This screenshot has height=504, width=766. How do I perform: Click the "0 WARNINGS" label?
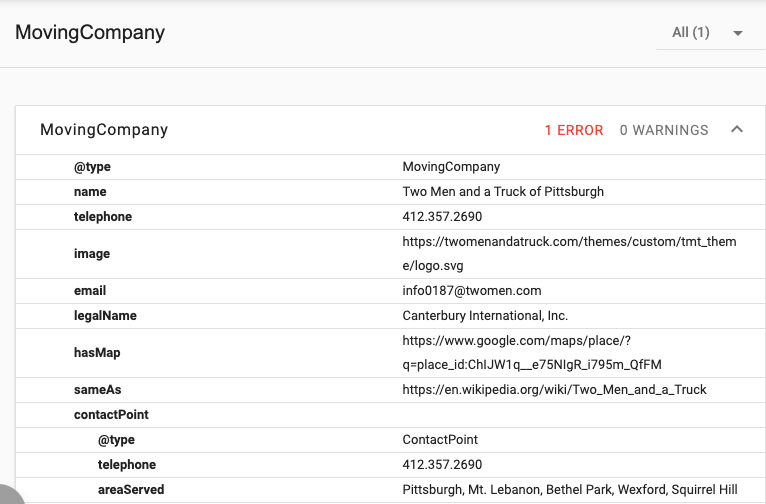pos(664,130)
